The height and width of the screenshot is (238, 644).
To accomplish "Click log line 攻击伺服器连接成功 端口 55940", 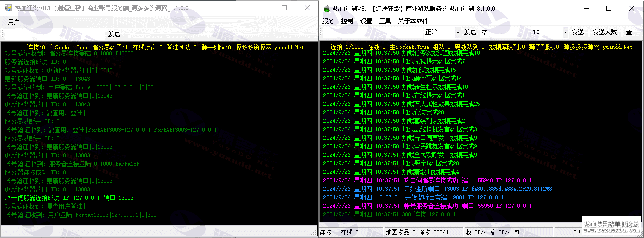I will click(427, 181).
